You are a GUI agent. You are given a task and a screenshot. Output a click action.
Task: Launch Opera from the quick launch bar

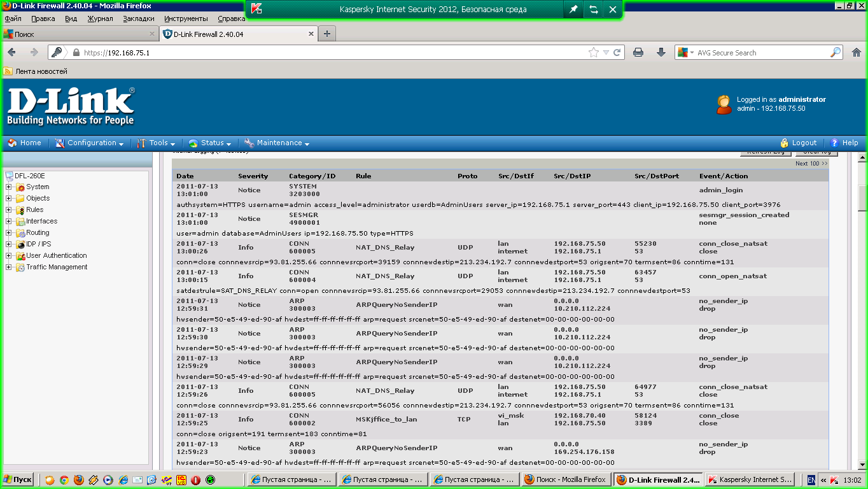point(196,480)
